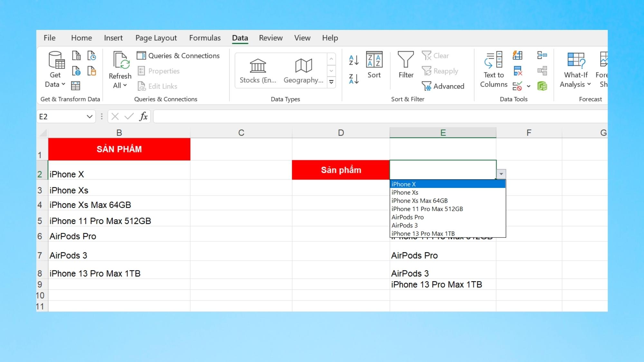Image resolution: width=644 pixels, height=362 pixels.
Task: Select the Geography data type
Action: [303, 66]
